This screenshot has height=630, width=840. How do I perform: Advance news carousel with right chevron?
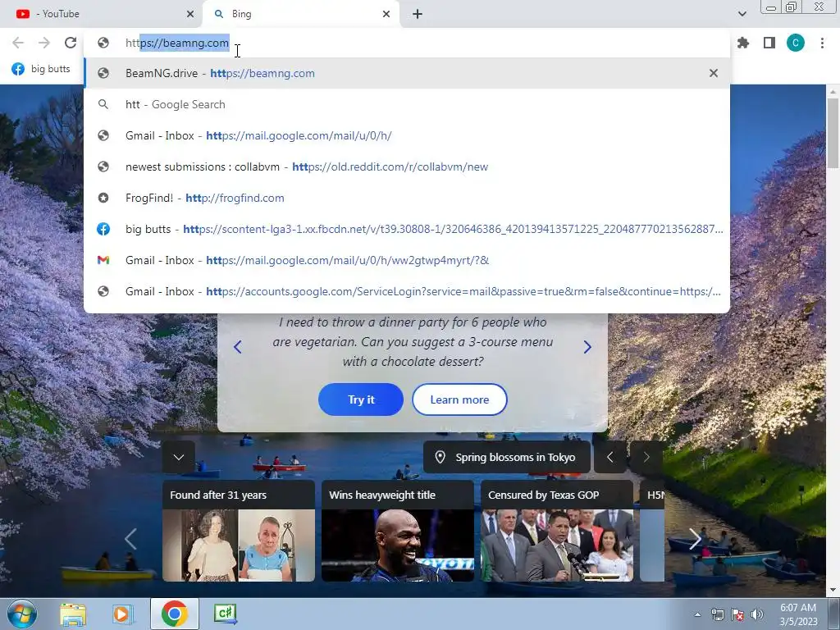[695, 539]
